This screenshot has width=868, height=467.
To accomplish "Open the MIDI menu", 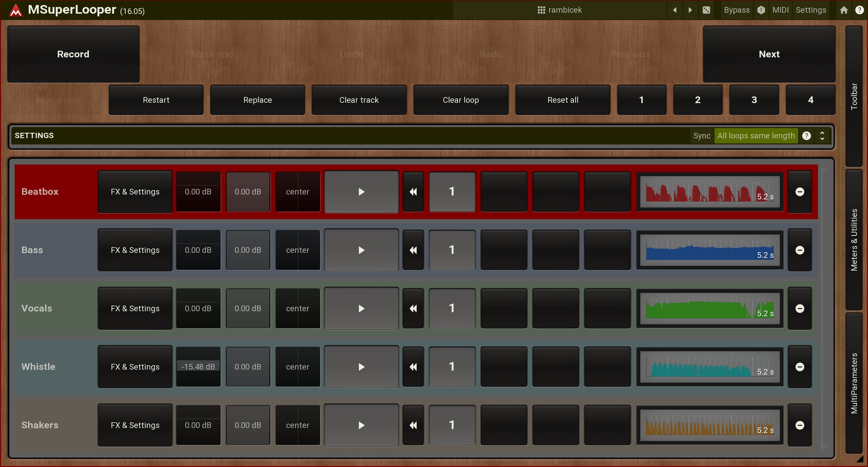I will (x=781, y=10).
